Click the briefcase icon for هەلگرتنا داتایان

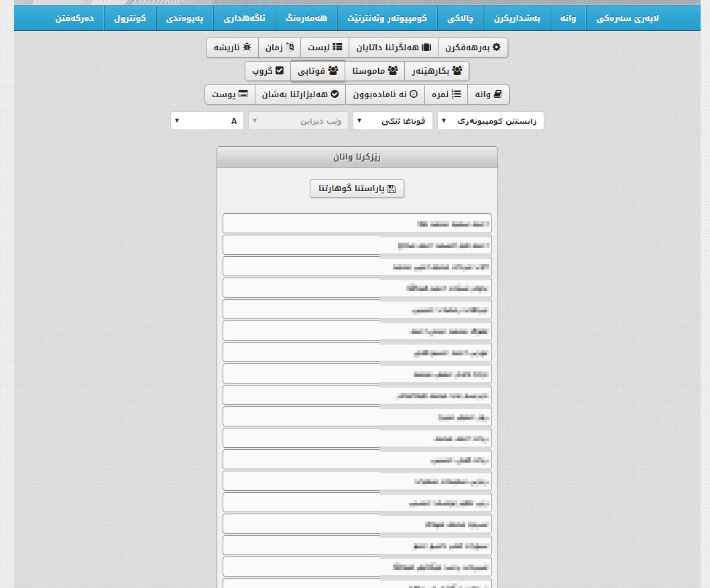tap(426, 48)
